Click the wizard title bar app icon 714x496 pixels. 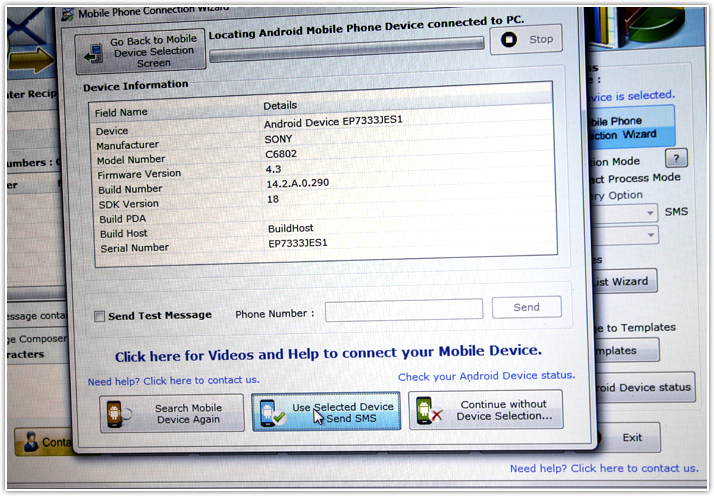point(67,15)
